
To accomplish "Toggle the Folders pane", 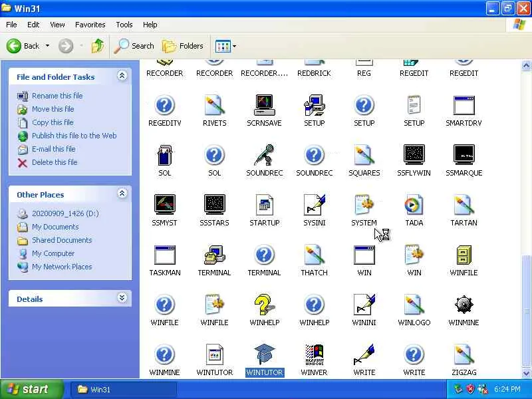I will click(x=182, y=46).
